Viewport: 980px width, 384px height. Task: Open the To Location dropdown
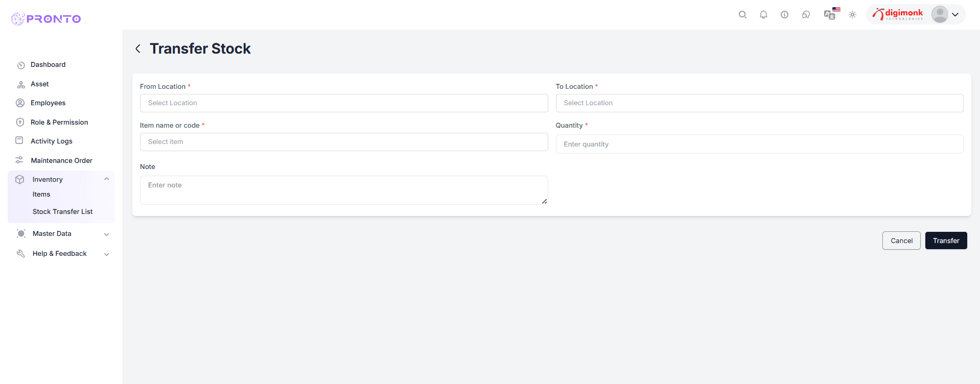coord(759,103)
